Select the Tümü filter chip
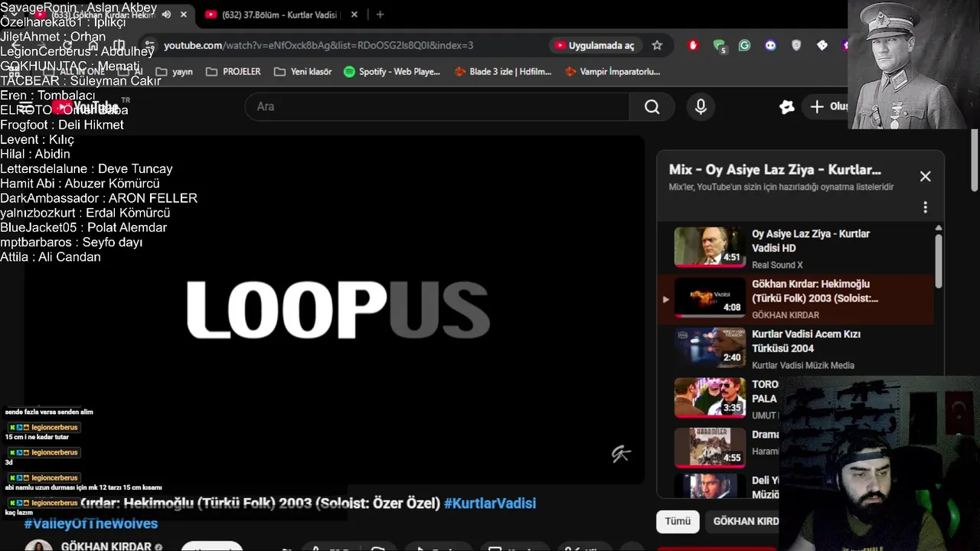Viewport: 980px width, 551px height. click(x=678, y=521)
